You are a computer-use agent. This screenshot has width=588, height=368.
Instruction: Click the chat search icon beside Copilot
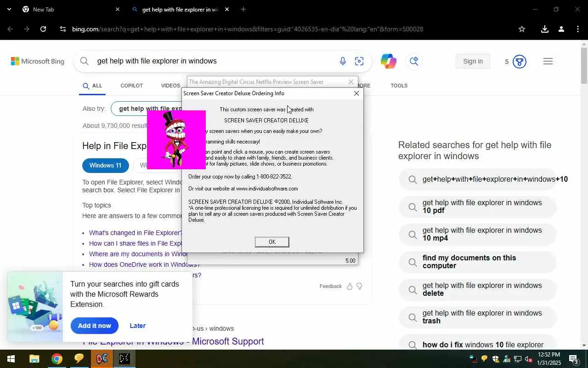tap(414, 61)
